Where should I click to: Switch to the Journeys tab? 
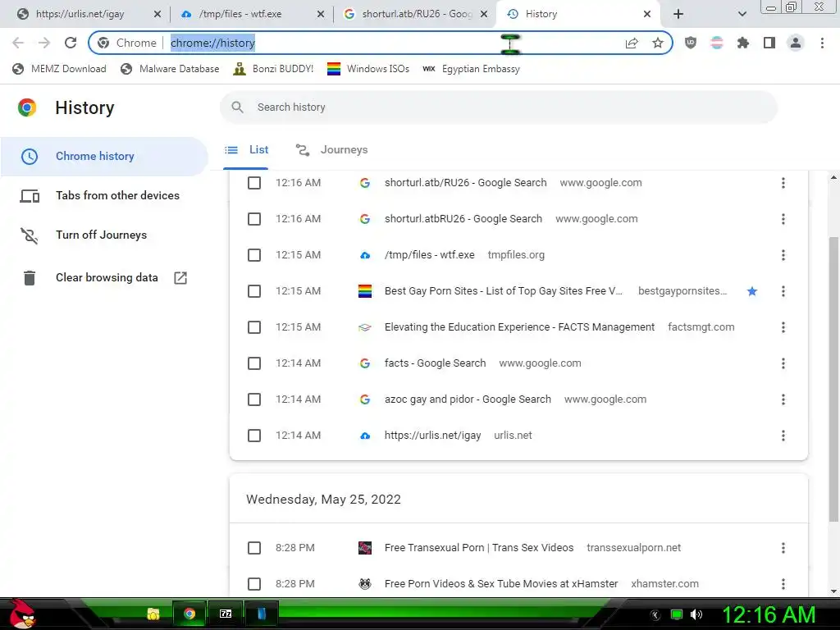coord(332,150)
